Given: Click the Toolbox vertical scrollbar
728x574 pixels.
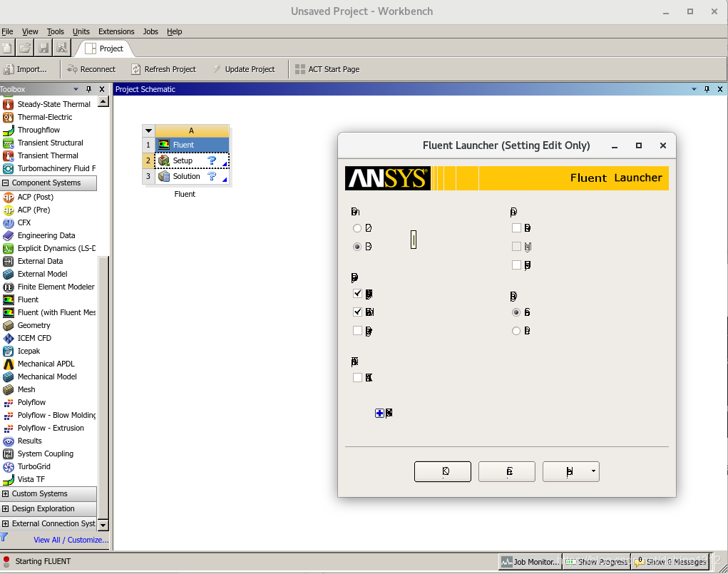Looking at the screenshot, I should [x=103, y=321].
